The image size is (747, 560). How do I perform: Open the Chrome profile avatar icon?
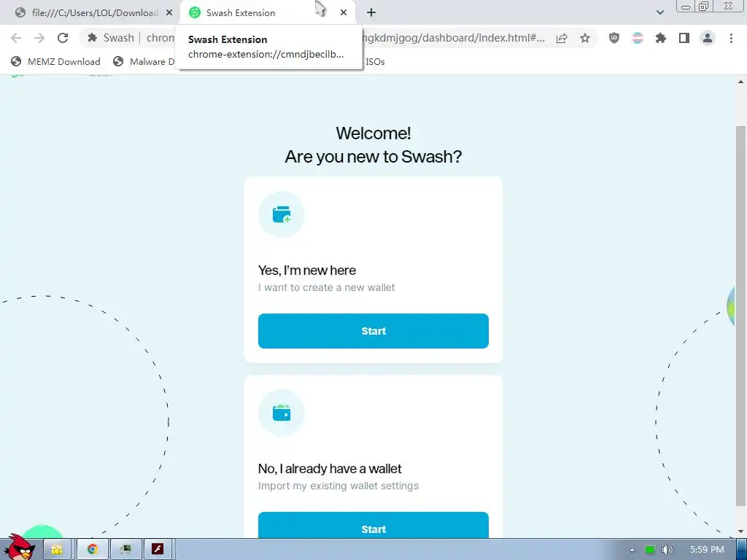click(x=708, y=38)
